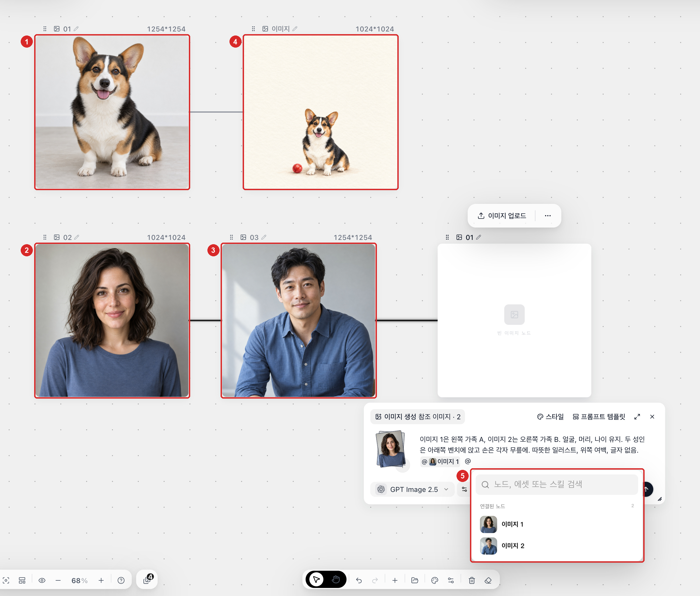The height and width of the screenshot is (596, 700).
Task: Open the layout arrange icon beside fit view
Action: pyautogui.click(x=22, y=580)
